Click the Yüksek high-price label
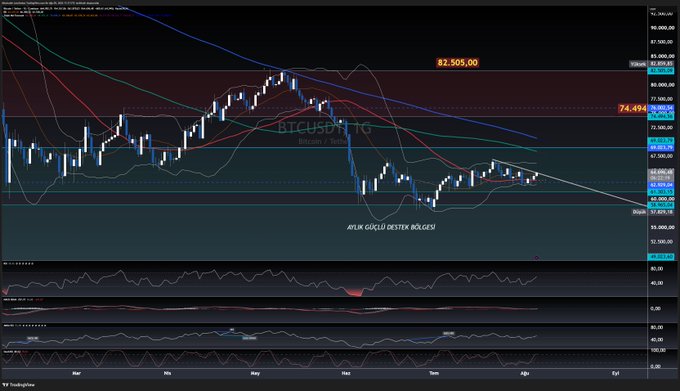This screenshot has width=680, height=391. [x=638, y=64]
